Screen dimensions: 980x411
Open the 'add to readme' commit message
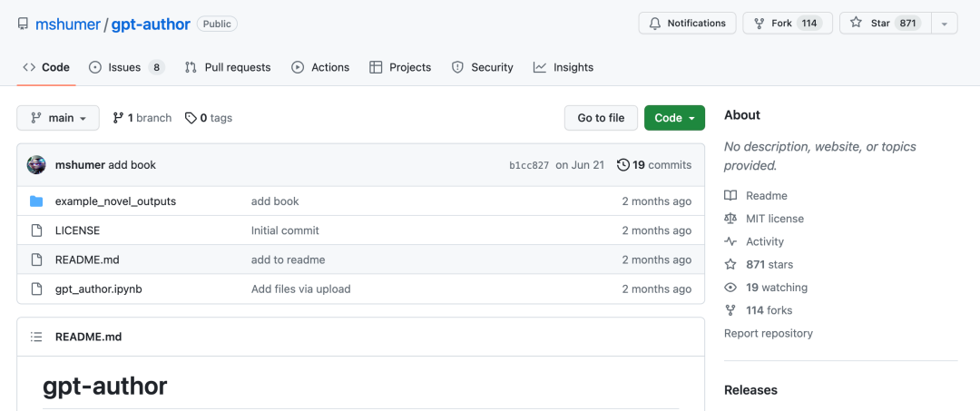coord(289,259)
